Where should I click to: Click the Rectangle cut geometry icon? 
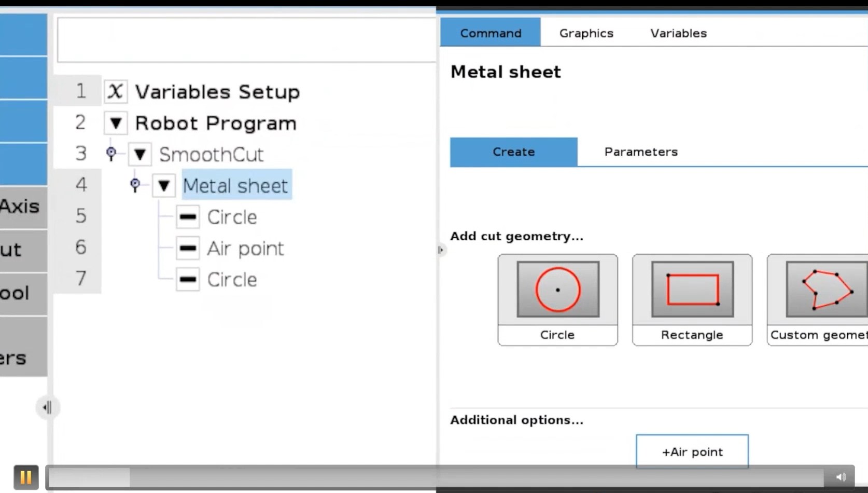pos(692,290)
